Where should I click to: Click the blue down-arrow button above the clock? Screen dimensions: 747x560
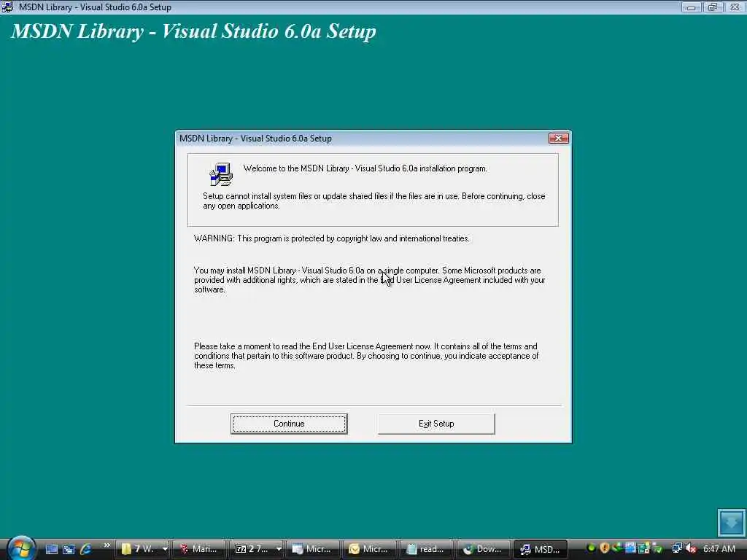[731, 522]
